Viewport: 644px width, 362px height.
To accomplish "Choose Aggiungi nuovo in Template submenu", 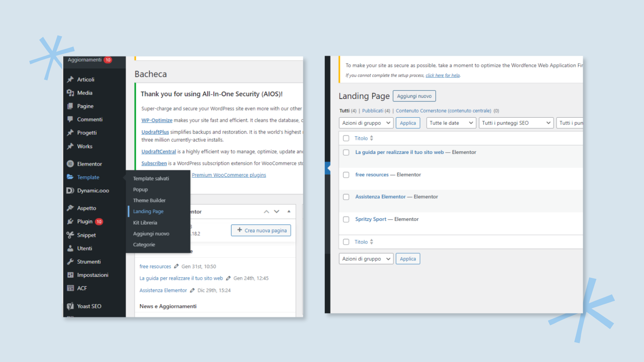I will [151, 234].
